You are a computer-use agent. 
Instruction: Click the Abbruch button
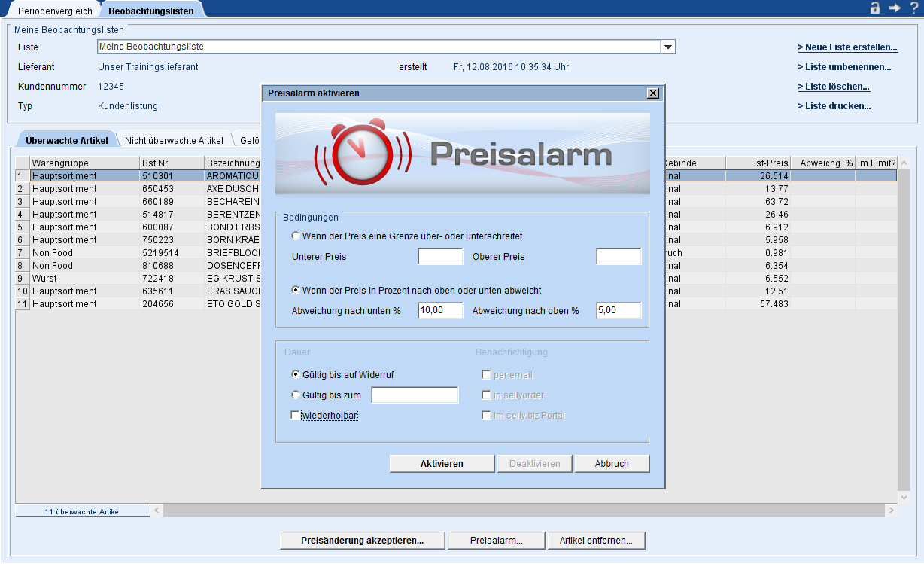tap(612, 464)
